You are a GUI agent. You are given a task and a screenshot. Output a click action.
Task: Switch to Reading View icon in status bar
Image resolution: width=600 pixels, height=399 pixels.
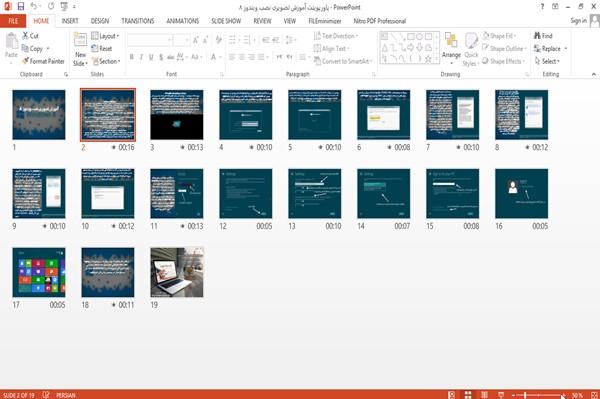pos(484,395)
